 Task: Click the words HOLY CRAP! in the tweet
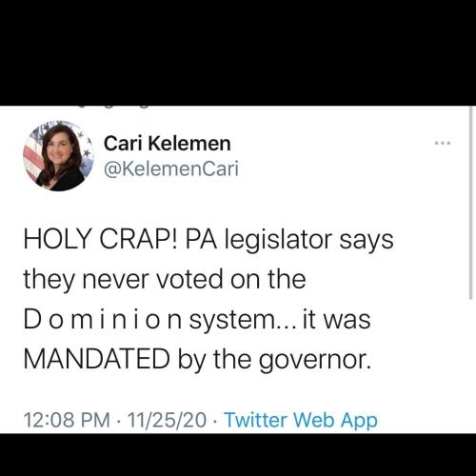[x=102, y=239]
